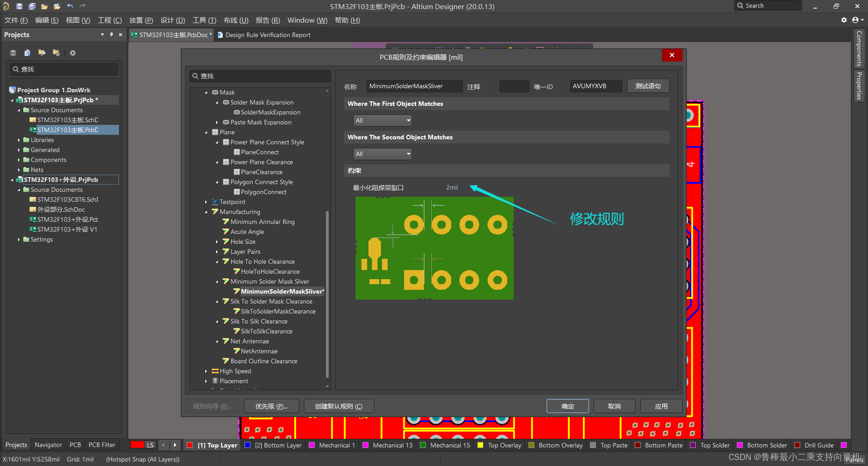This screenshot has width=868, height=466.
Task: Open the 设计 (D) menu
Action: pyautogui.click(x=173, y=20)
